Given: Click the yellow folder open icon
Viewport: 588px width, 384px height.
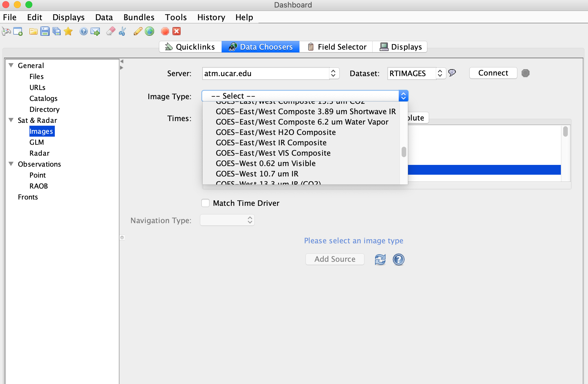Looking at the screenshot, I should pos(33,31).
